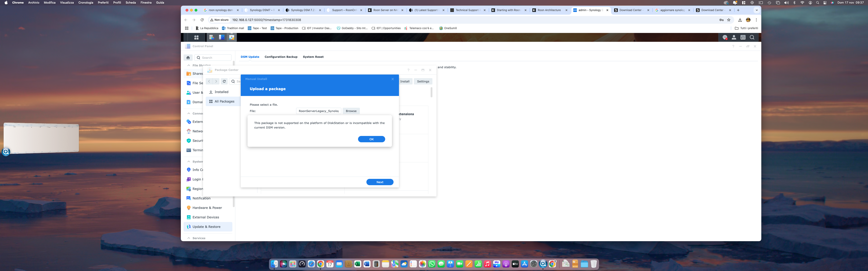Open the Apple menu

(6, 2)
